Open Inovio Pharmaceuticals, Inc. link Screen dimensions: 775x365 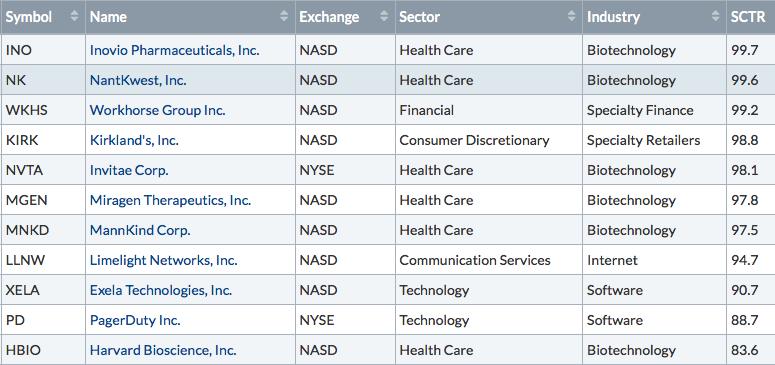pos(174,50)
